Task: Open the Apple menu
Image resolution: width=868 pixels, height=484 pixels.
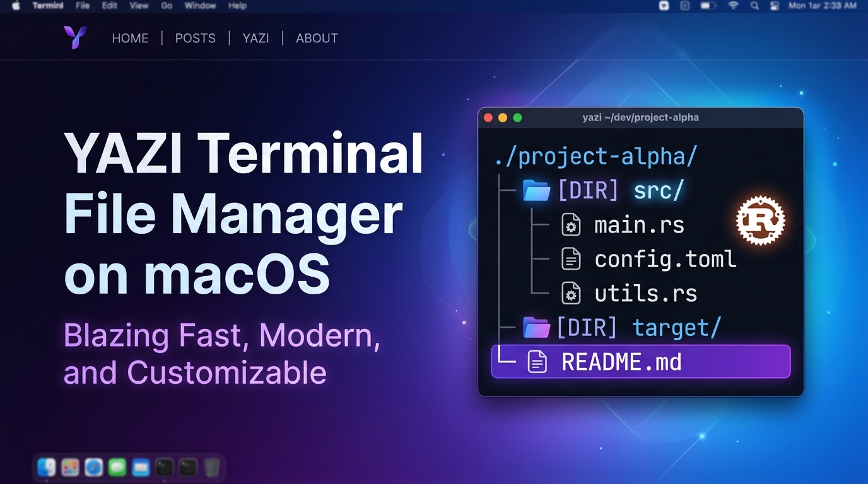Action: pyautogui.click(x=16, y=6)
